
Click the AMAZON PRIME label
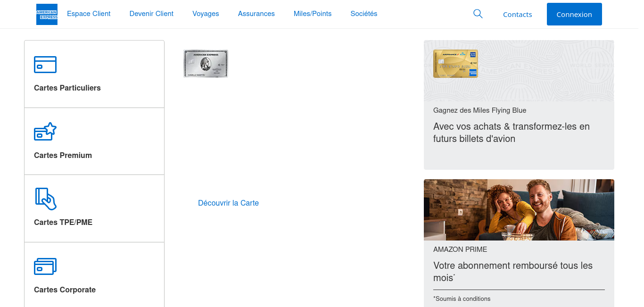coord(460,249)
